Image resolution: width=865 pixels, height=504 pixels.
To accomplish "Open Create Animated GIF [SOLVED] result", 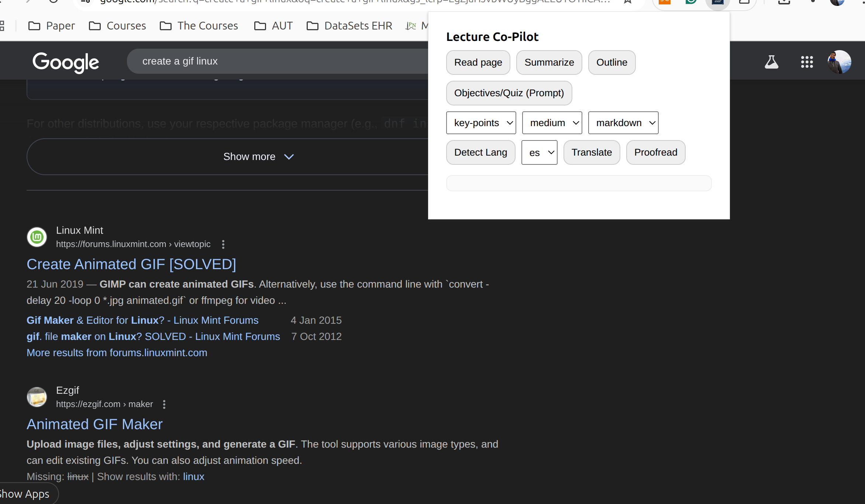I will point(131,264).
